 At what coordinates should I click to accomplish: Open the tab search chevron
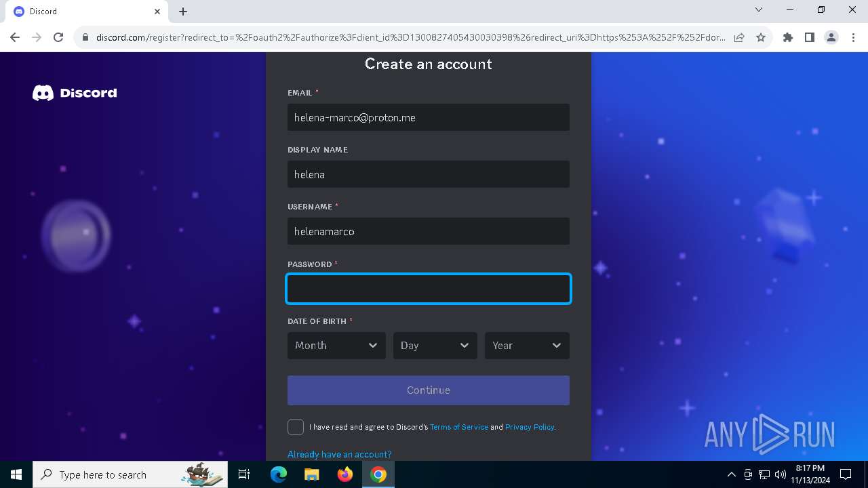(x=759, y=10)
